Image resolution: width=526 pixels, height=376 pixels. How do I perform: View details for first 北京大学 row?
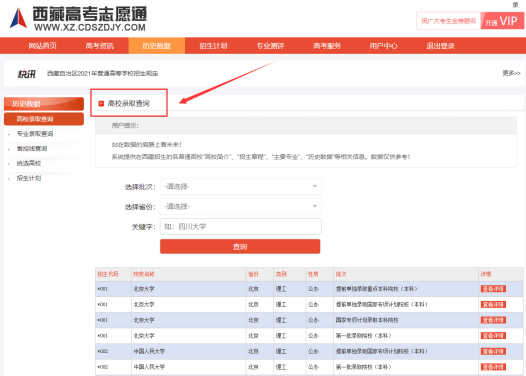pyautogui.click(x=493, y=289)
